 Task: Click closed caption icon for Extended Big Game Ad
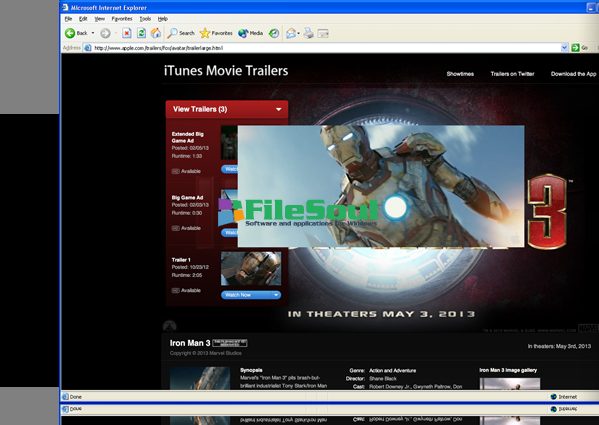175,171
